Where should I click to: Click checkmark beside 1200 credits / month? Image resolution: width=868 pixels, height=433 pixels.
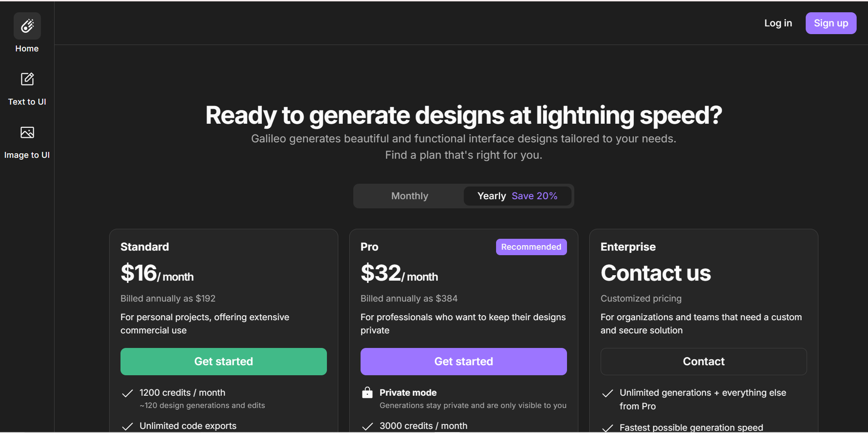coord(128,393)
